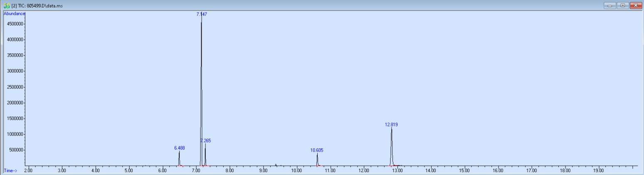
Task: Click the Abundance axis label
Action: click(x=14, y=14)
